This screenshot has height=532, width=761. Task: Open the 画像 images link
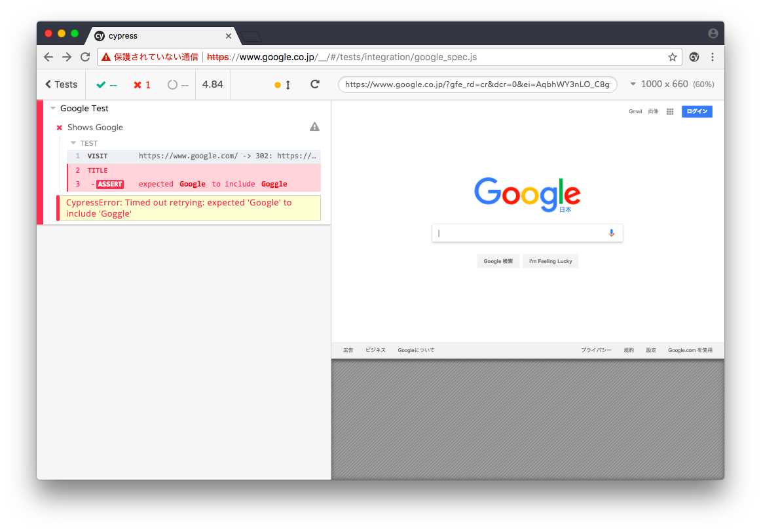pos(653,111)
